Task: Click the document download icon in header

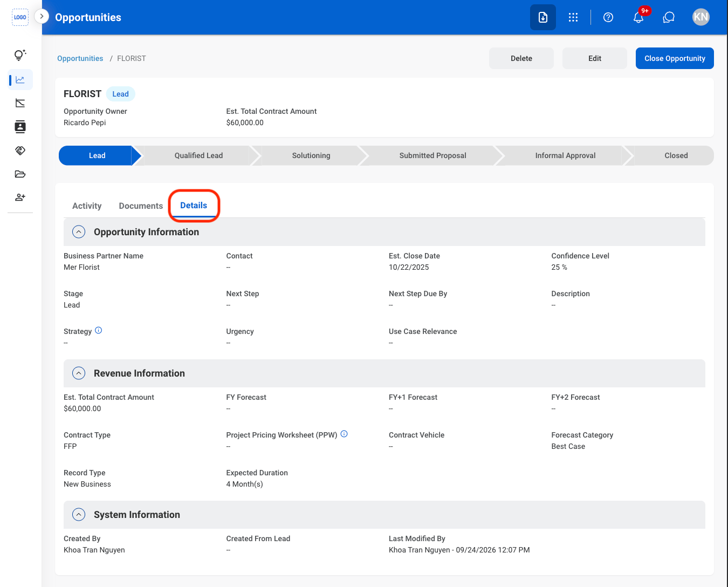Action: point(543,17)
